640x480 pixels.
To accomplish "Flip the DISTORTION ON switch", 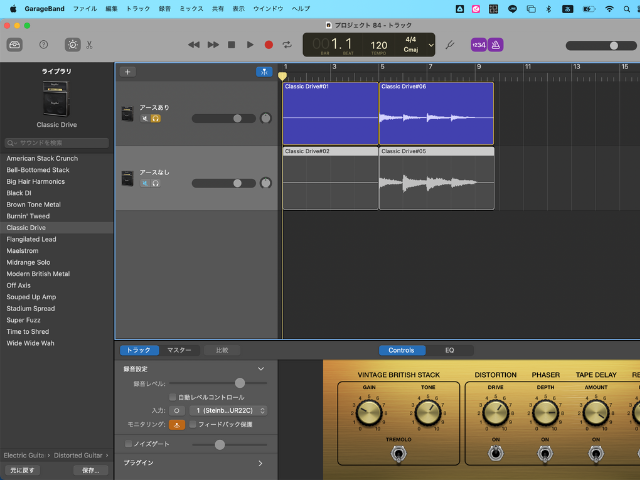I will 496,453.
